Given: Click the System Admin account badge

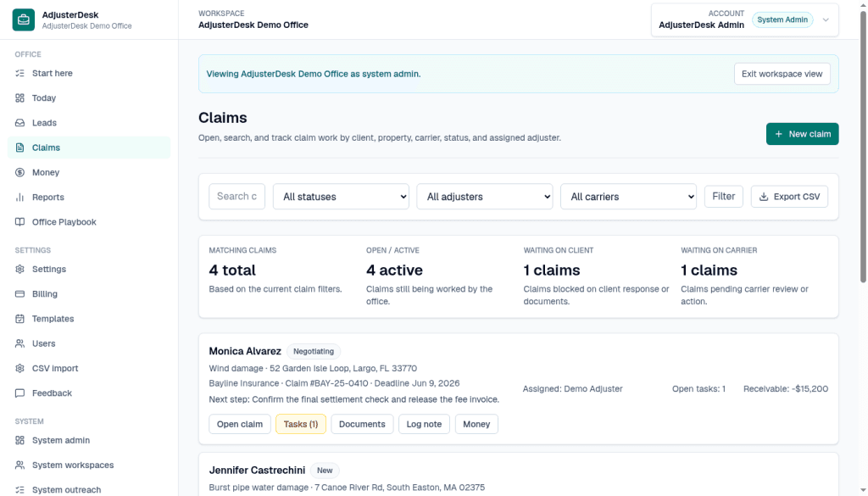Looking at the screenshot, I should 782,20.
